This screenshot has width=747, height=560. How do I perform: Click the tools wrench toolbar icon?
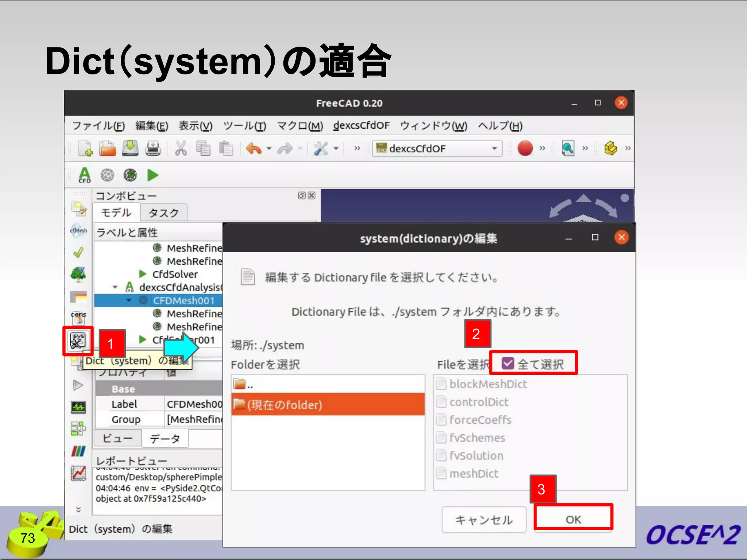321,148
